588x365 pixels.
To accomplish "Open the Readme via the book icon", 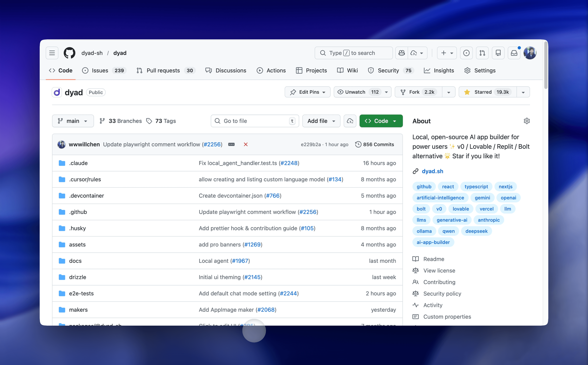I will click(x=416, y=259).
